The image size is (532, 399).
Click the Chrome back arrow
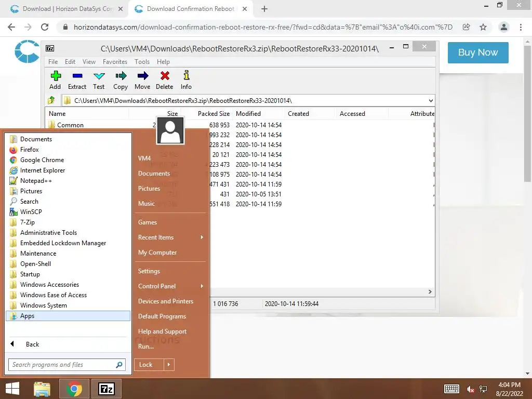[x=11, y=27]
